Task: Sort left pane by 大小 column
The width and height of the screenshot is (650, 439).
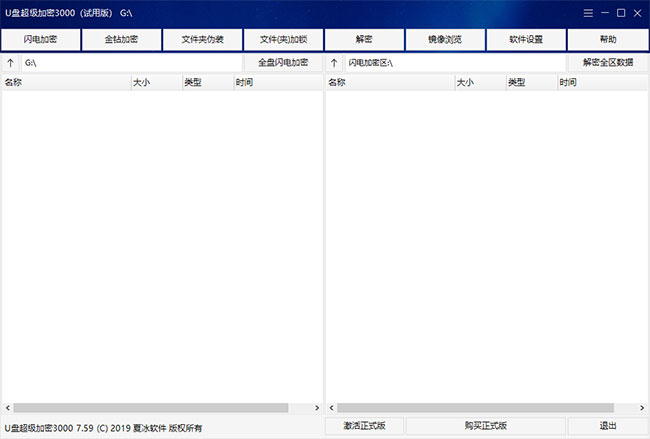Action: click(157, 82)
